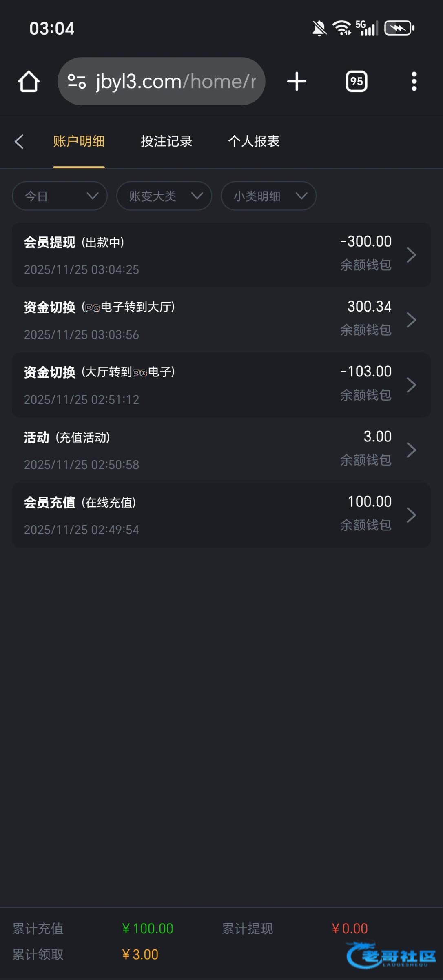Viewport: 443px width, 980px height.
Task: Open the tab switcher showing 95 tabs
Action: point(357,81)
